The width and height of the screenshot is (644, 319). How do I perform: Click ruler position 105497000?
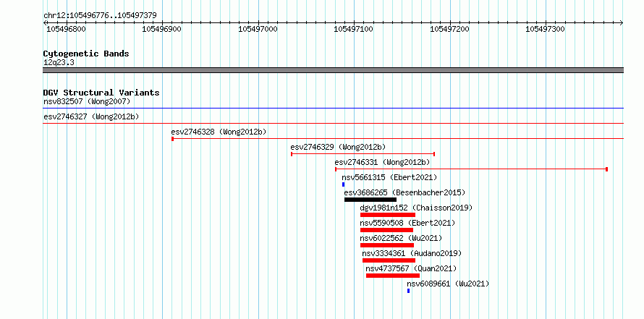pos(258,29)
